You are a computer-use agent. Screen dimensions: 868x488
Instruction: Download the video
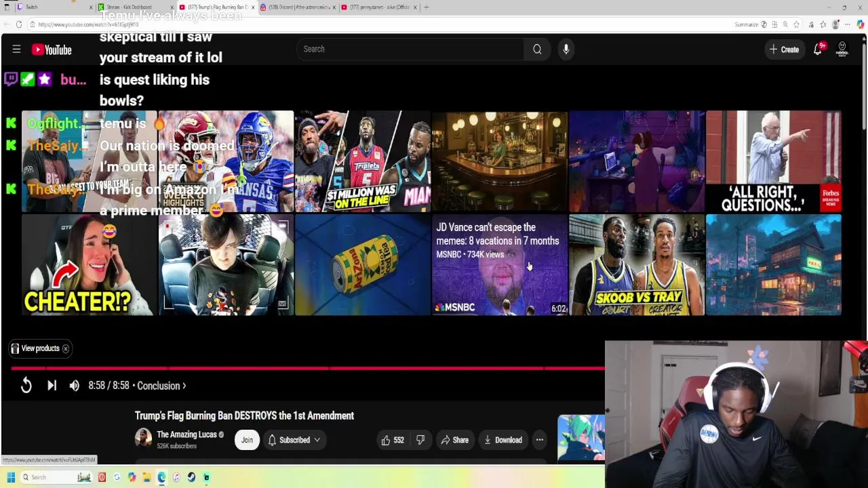pos(502,440)
